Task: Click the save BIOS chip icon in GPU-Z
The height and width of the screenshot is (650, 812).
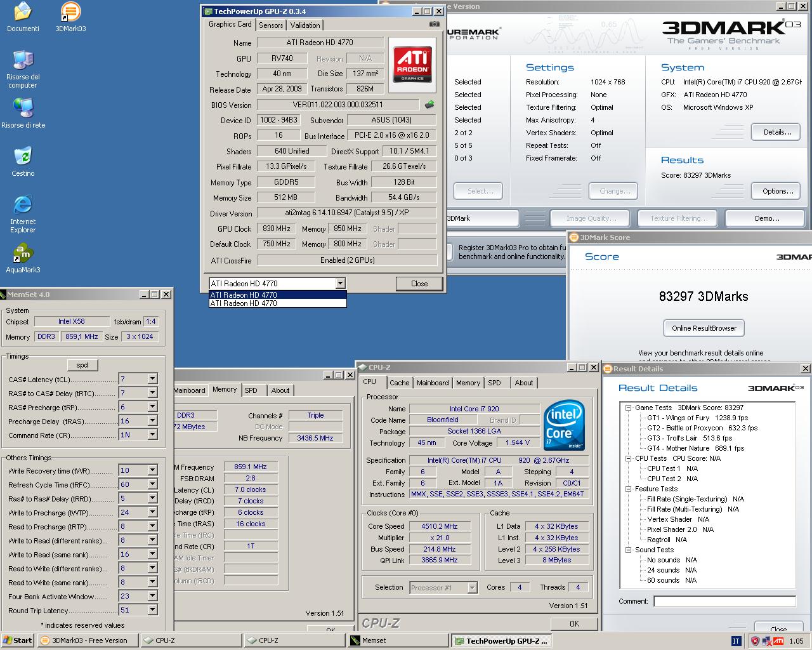Action: [429, 105]
